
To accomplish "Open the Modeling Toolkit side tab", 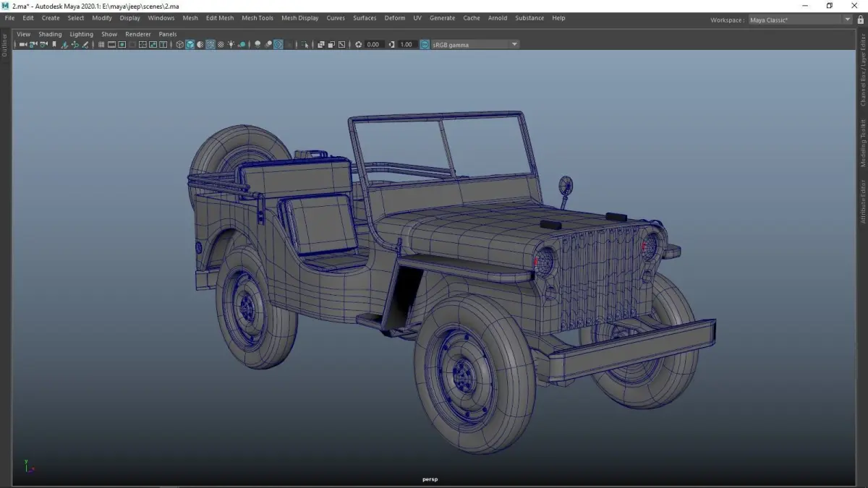I will click(x=862, y=143).
